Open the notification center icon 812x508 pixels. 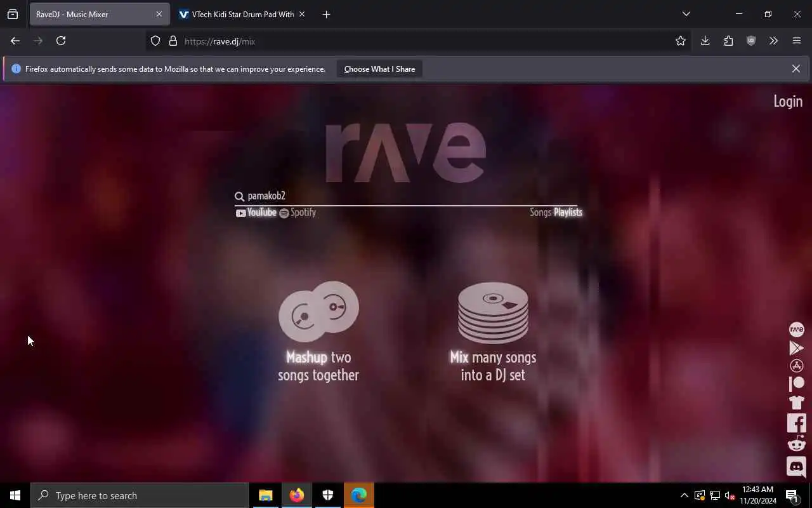click(792, 495)
